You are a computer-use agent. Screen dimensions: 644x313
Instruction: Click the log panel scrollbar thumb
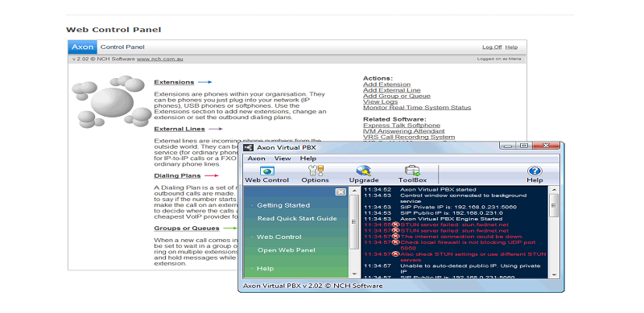[x=554, y=206]
